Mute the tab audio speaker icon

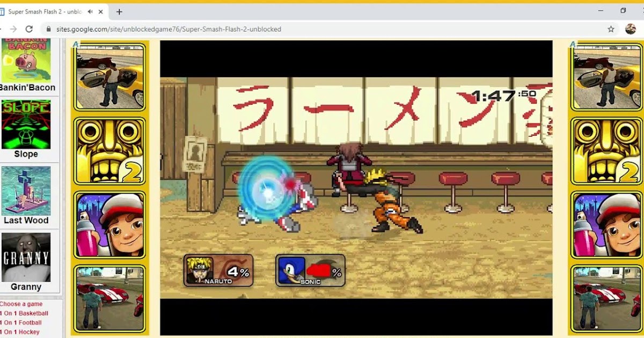[90, 12]
